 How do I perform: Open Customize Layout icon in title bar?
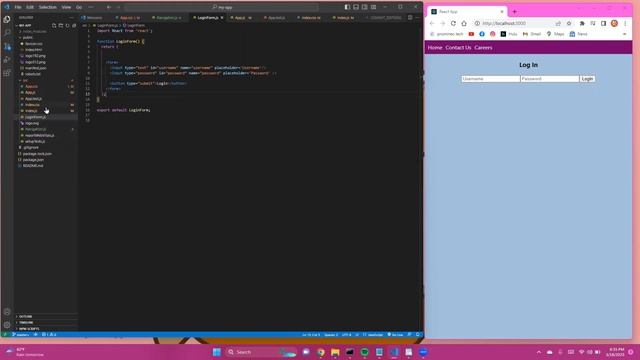coord(373,7)
